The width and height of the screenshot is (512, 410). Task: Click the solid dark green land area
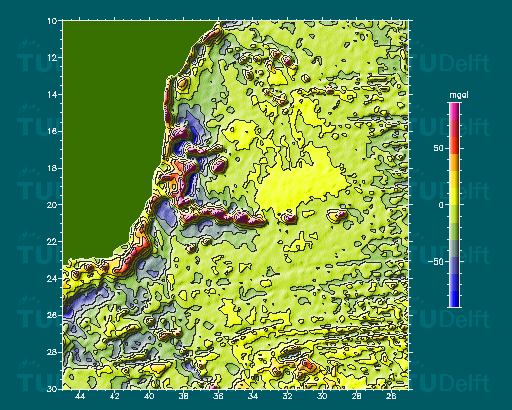tap(113, 133)
